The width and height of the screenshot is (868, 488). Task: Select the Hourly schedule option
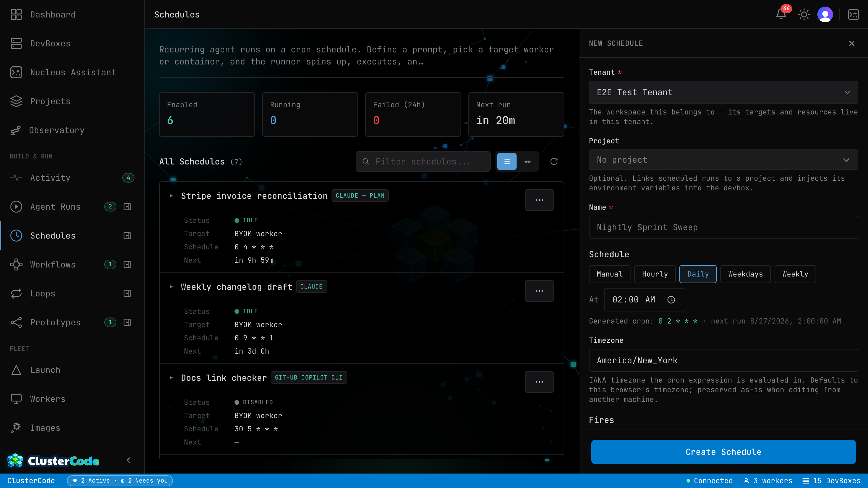[655, 274]
